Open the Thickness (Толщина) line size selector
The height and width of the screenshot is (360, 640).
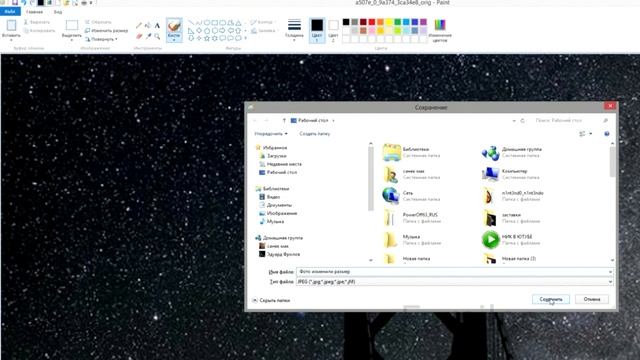pos(294,29)
